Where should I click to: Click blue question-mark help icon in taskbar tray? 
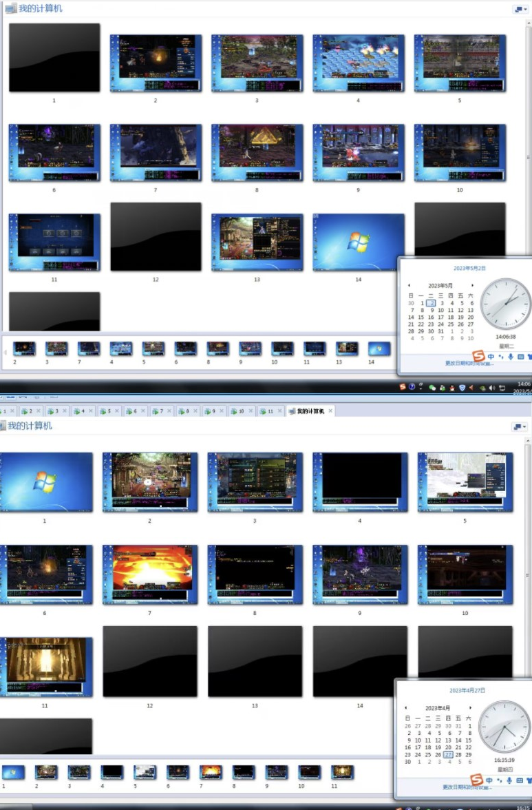tap(412, 387)
